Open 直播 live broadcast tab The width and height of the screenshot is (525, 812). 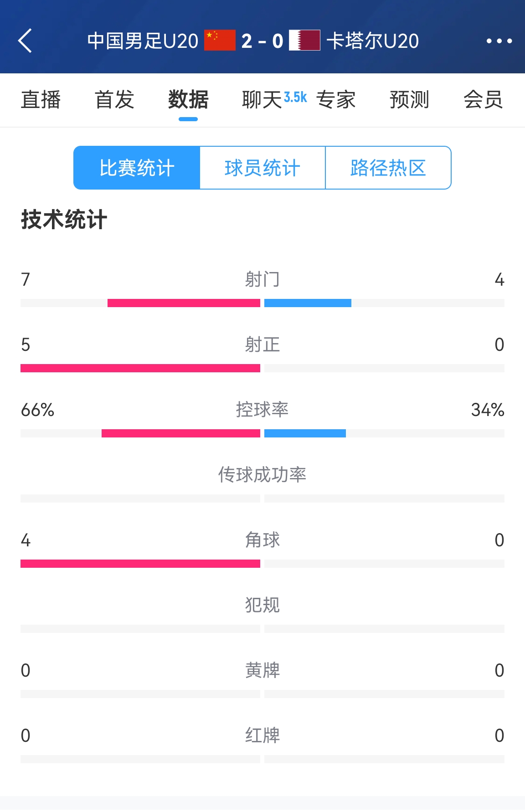click(41, 100)
